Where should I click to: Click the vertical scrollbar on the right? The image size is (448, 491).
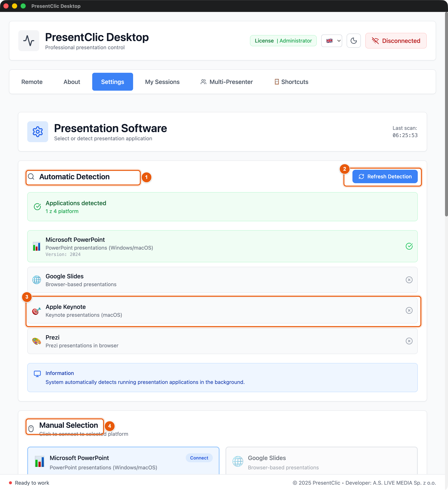click(446, 115)
